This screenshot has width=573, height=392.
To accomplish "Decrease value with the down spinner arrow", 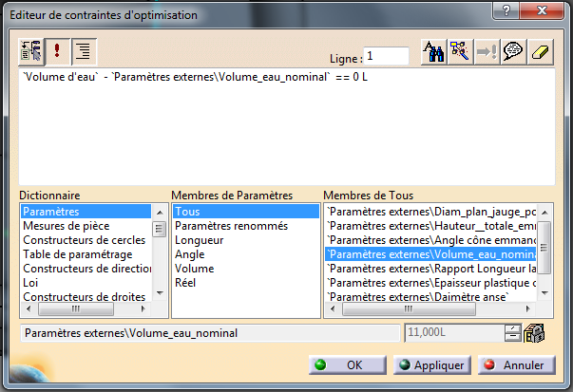I will click(x=513, y=337).
